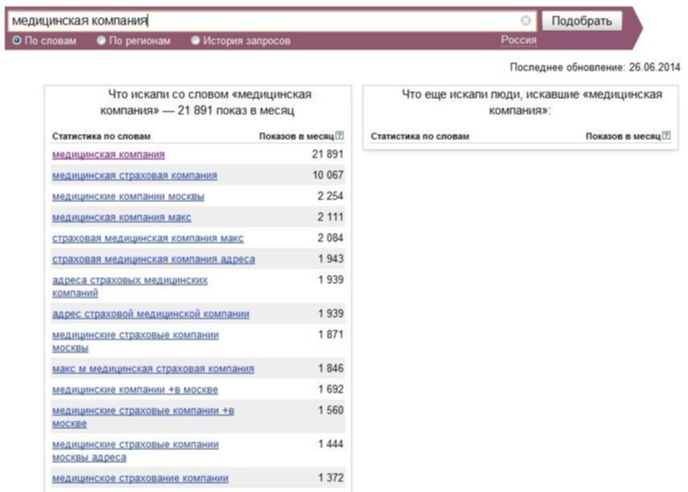The image size is (688, 492).
Task: Open "медицинские компании +в москве" link
Action: pyautogui.click(x=135, y=390)
